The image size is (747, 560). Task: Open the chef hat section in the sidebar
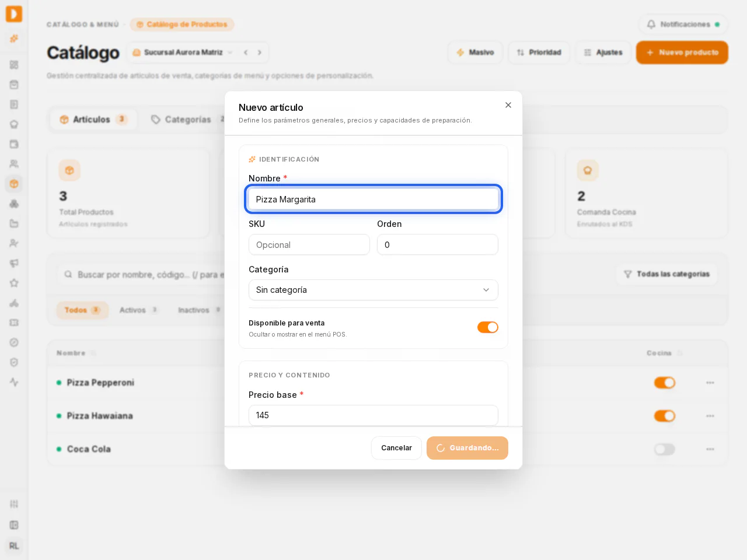(14, 124)
